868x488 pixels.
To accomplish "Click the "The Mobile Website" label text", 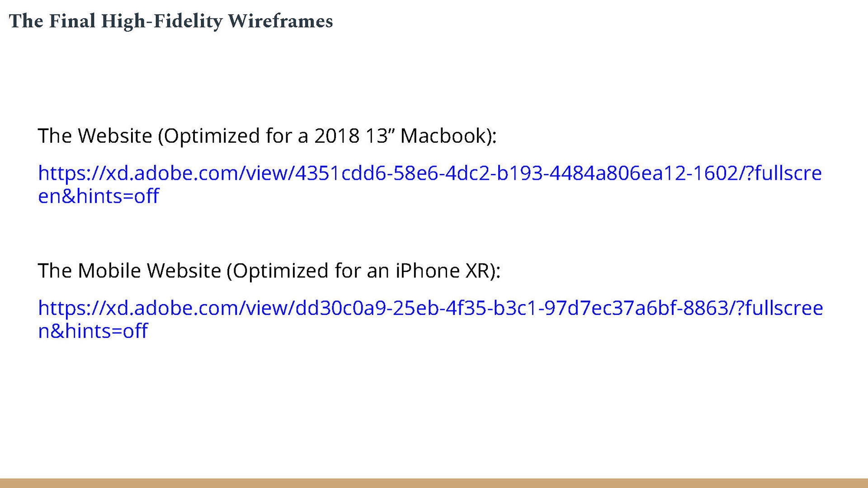I will [129, 271].
